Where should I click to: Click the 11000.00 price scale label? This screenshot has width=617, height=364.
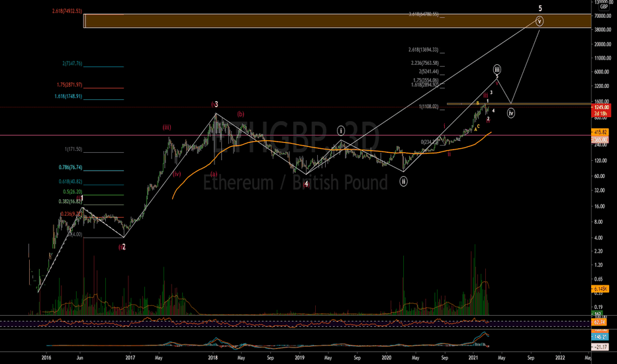click(x=603, y=58)
